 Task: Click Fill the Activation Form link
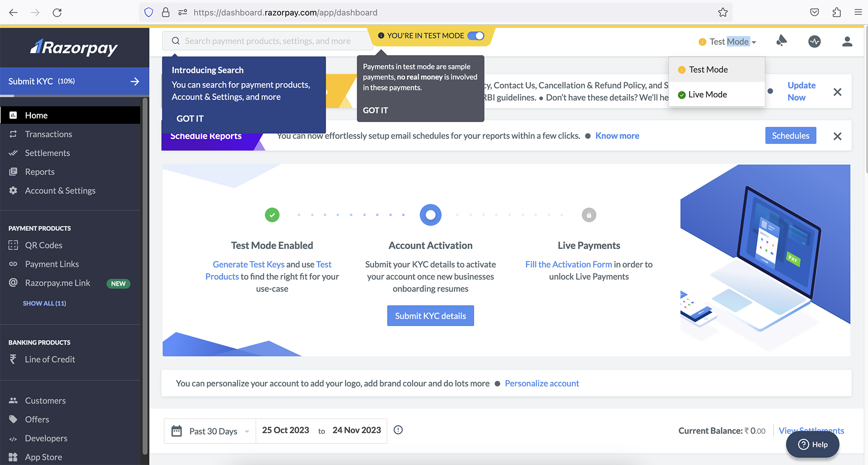569,264
